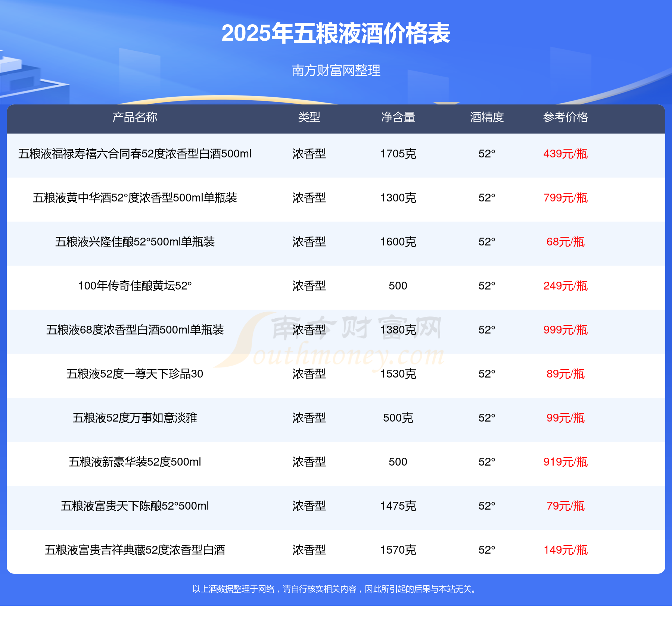This screenshot has height=623, width=672.
Task: Click net content 500克
Action: click(398, 418)
